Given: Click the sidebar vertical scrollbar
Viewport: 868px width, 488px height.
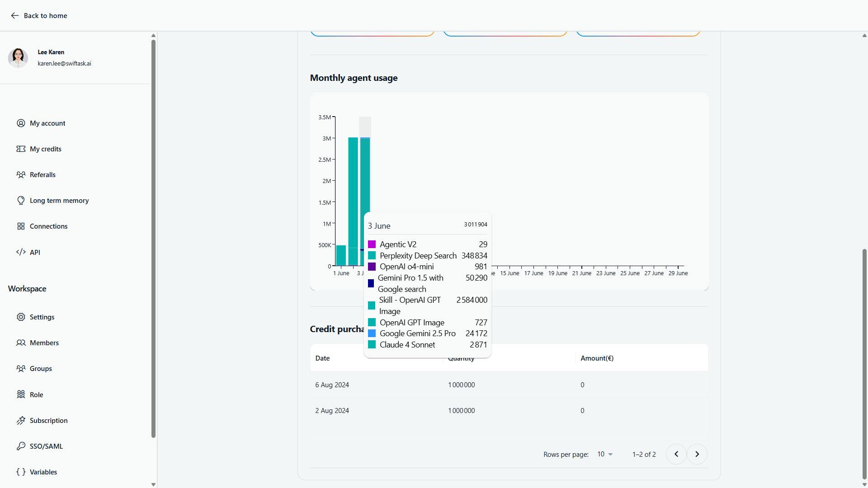Looking at the screenshot, I should pyautogui.click(x=153, y=239).
